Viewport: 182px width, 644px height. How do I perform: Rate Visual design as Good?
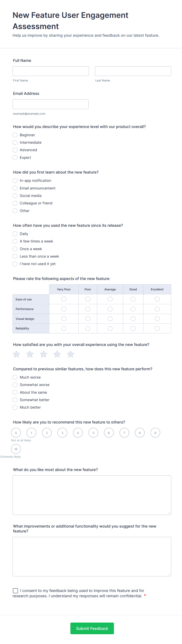pyautogui.click(x=133, y=319)
